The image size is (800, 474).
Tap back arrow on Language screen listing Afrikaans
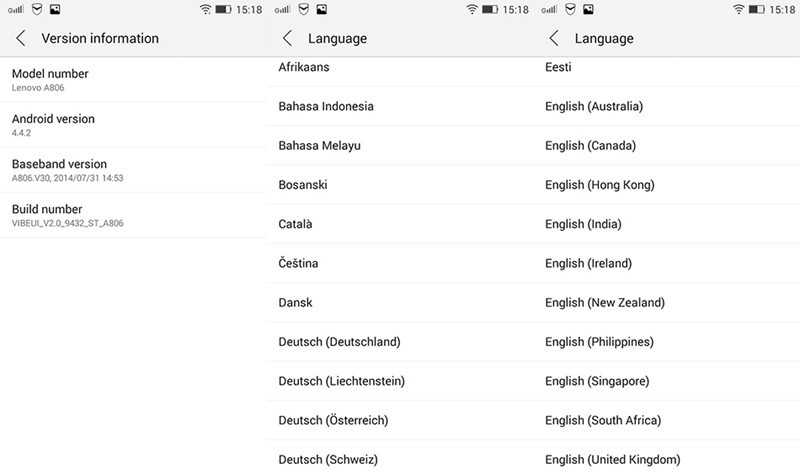[287, 39]
